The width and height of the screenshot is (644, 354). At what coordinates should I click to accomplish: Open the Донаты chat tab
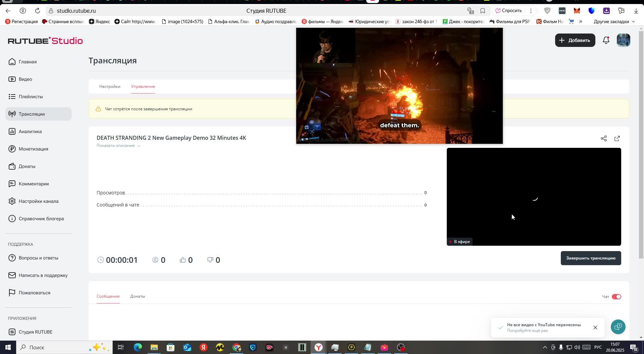138,296
